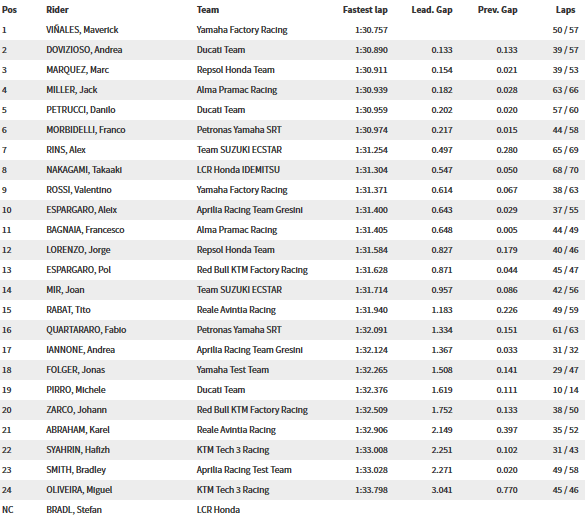Click the Lead. Gap column header
Screen dimensions: 585x518
pyautogui.click(x=432, y=10)
